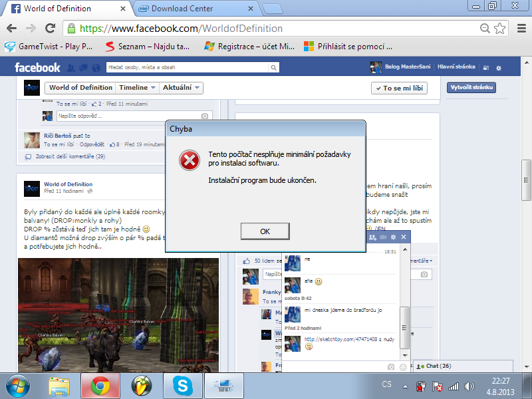Show more comments: Zobrazit další komentáře (29)
The width and height of the screenshot is (532, 399).
coord(70,156)
